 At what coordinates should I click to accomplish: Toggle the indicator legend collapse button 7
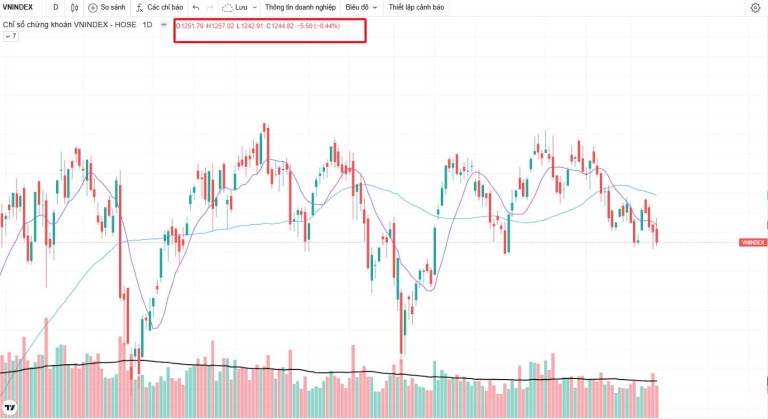coord(11,36)
